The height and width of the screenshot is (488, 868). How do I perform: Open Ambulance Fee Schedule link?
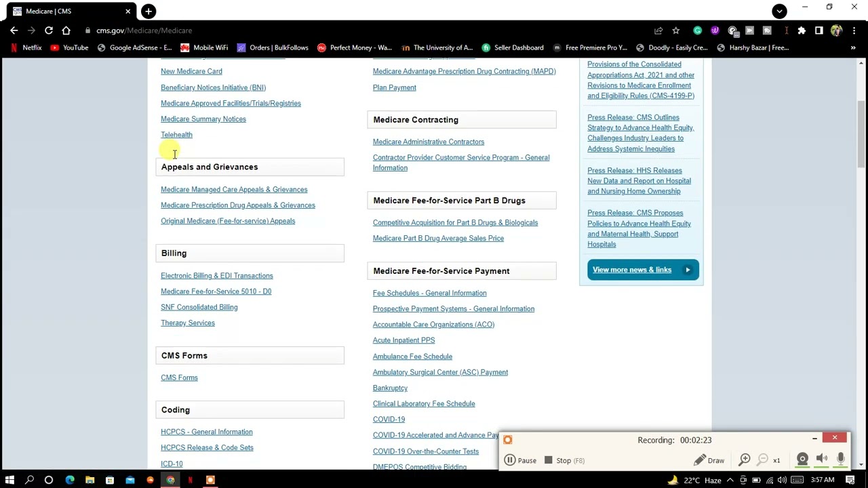[x=412, y=357]
